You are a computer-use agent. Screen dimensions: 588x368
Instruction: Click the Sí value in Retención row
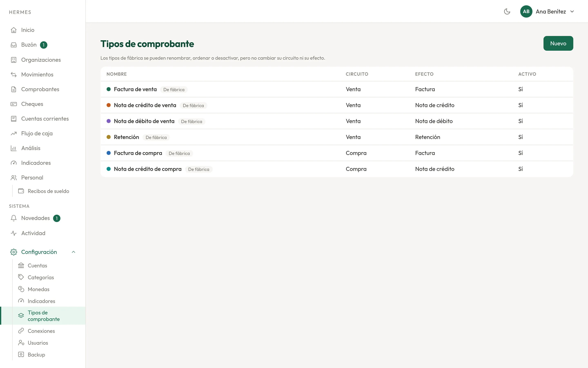pos(520,137)
